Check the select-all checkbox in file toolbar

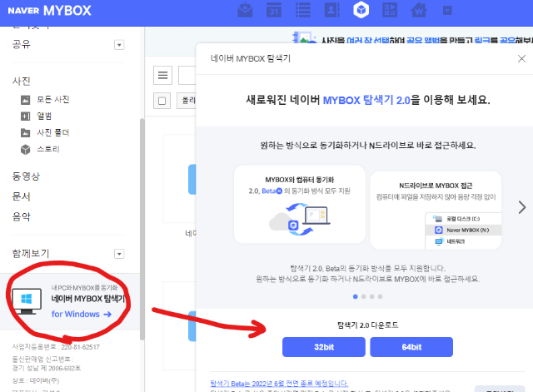[162, 101]
